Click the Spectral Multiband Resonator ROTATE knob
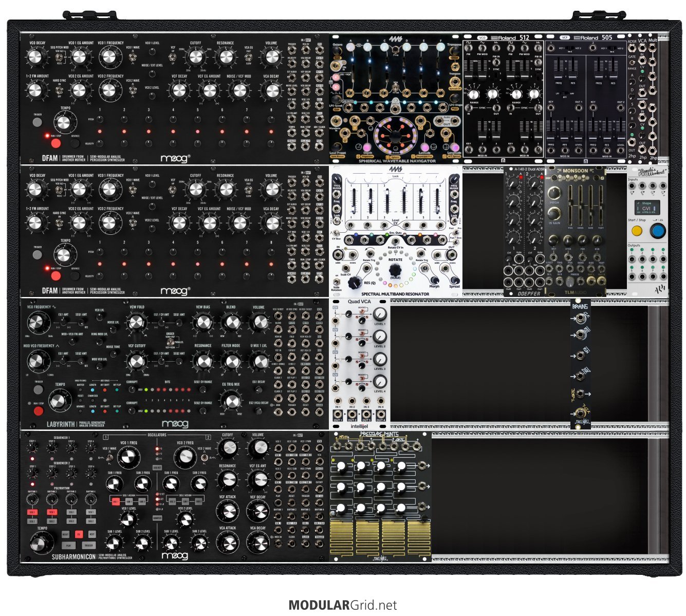Viewport: 686px width, 616px height. tap(395, 269)
